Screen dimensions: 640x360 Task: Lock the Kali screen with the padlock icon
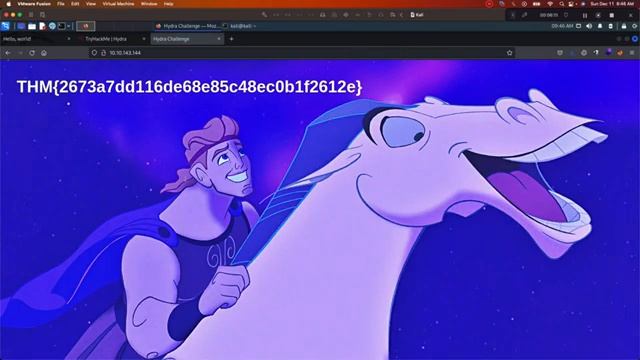(624, 26)
